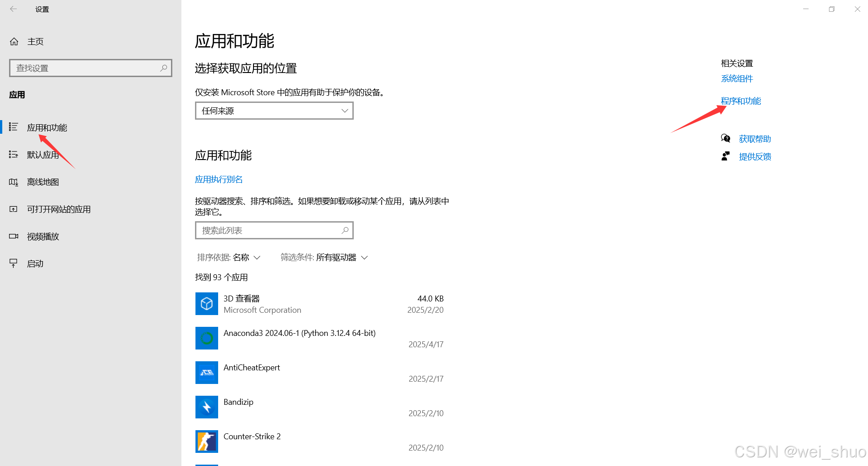
Task: Open the 应用执行别名 link
Action: tap(219, 180)
